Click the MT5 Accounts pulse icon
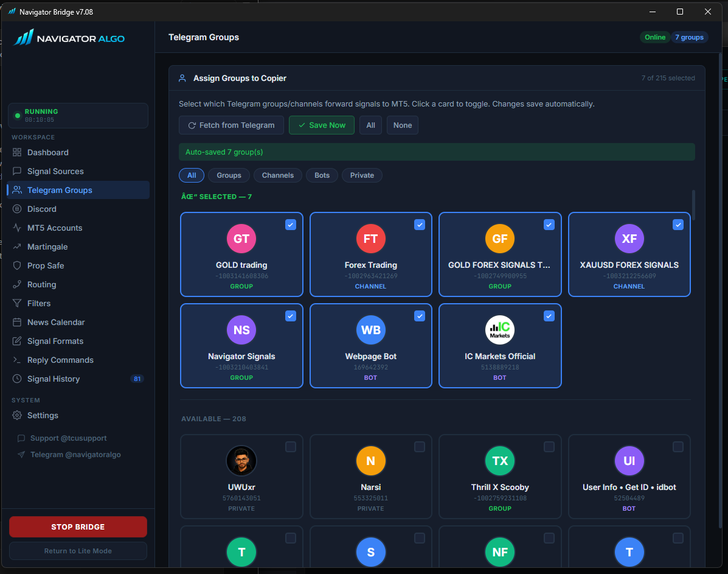The image size is (728, 574). (17, 228)
